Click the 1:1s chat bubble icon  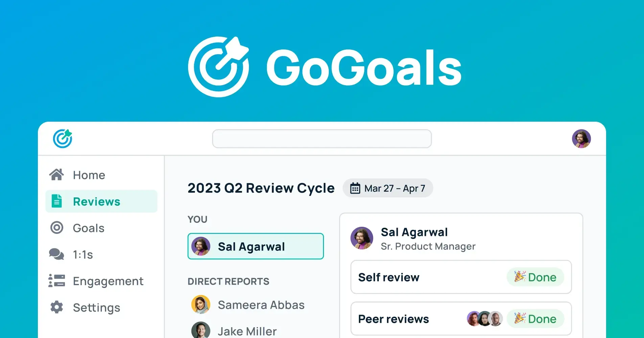[x=56, y=255]
